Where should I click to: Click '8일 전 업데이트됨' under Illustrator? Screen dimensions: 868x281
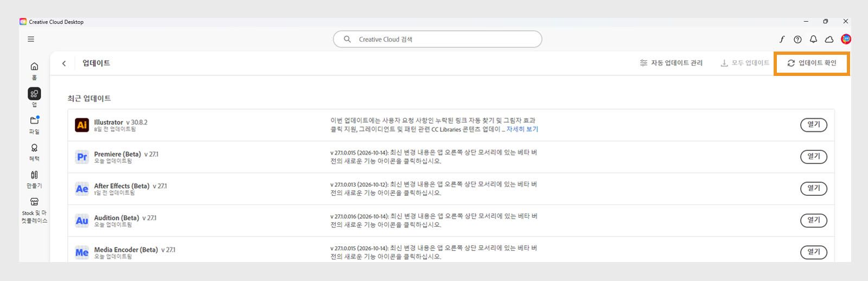coord(115,129)
